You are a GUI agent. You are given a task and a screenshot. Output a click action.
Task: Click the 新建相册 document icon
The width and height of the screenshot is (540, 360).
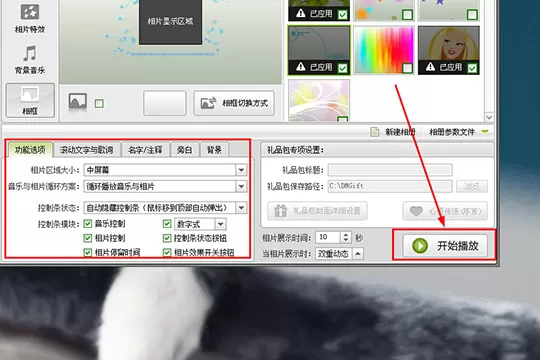(375, 132)
